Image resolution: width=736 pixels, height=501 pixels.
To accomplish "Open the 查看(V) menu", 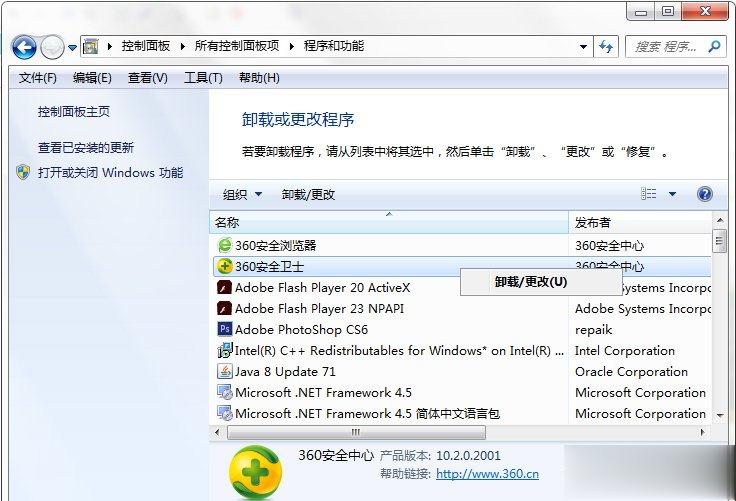I will coord(147,77).
